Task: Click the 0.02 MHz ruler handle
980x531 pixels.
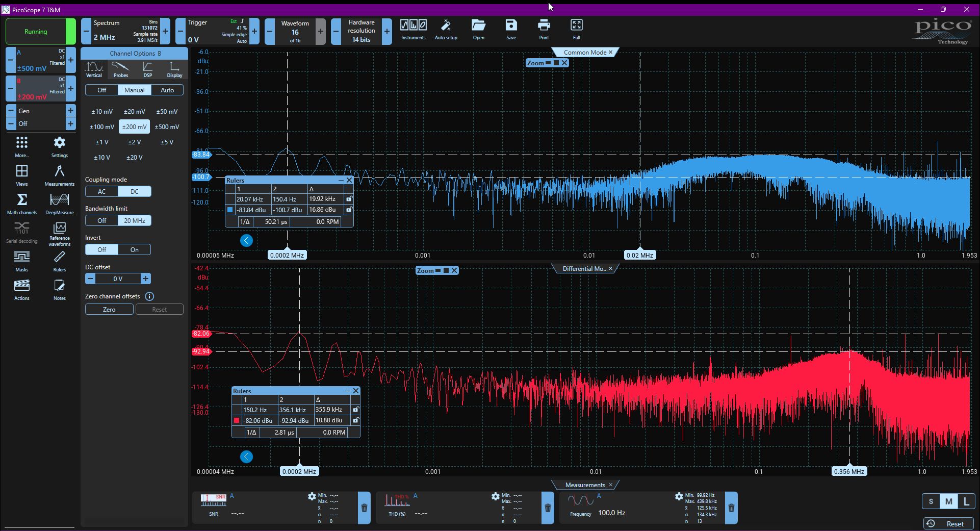Action: tap(640, 256)
